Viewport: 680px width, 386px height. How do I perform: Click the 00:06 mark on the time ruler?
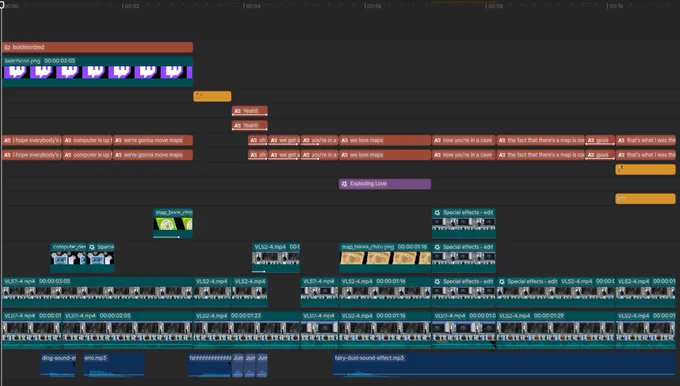pyautogui.click(x=374, y=6)
